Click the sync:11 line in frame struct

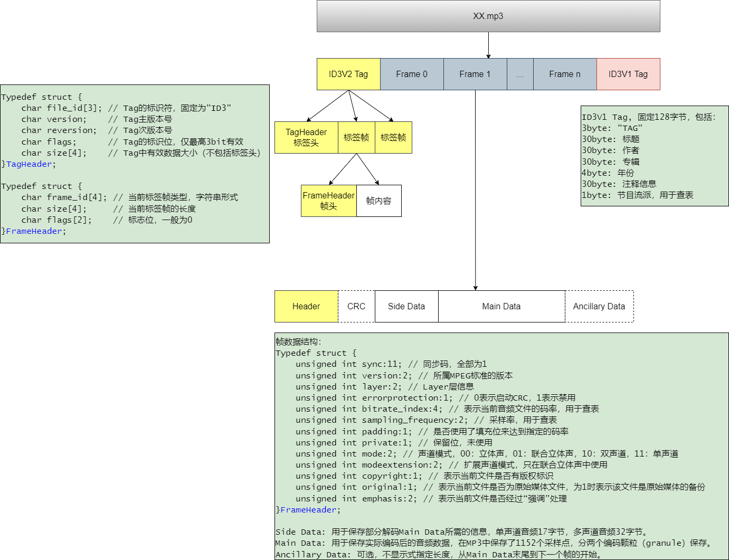391,364
